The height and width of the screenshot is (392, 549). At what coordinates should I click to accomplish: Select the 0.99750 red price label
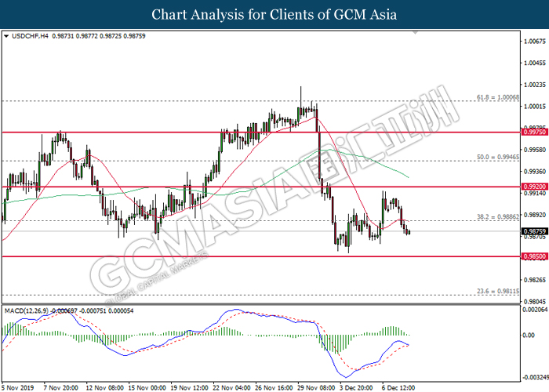tap(535, 132)
